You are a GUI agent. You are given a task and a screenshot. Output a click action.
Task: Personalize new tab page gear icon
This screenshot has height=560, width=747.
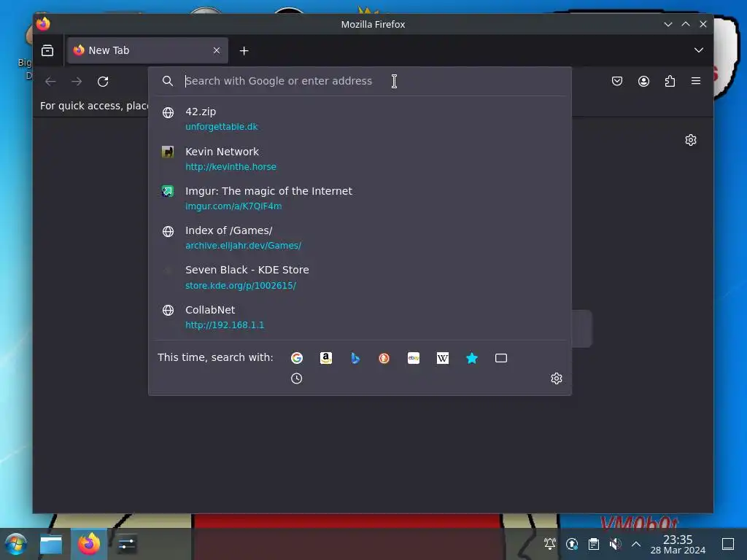(x=691, y=140)
